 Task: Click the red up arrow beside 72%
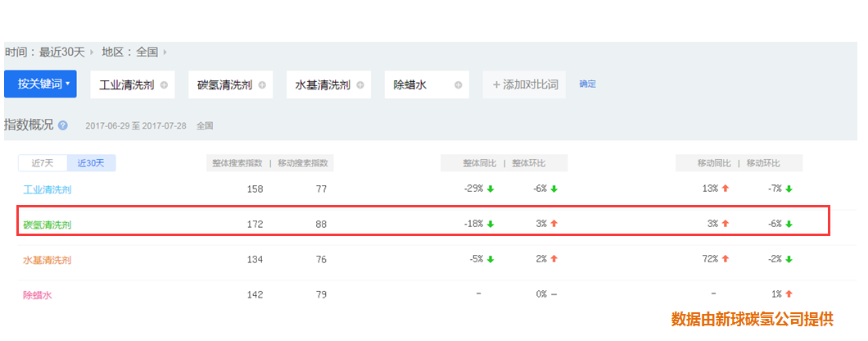click(x=725, y=259)
